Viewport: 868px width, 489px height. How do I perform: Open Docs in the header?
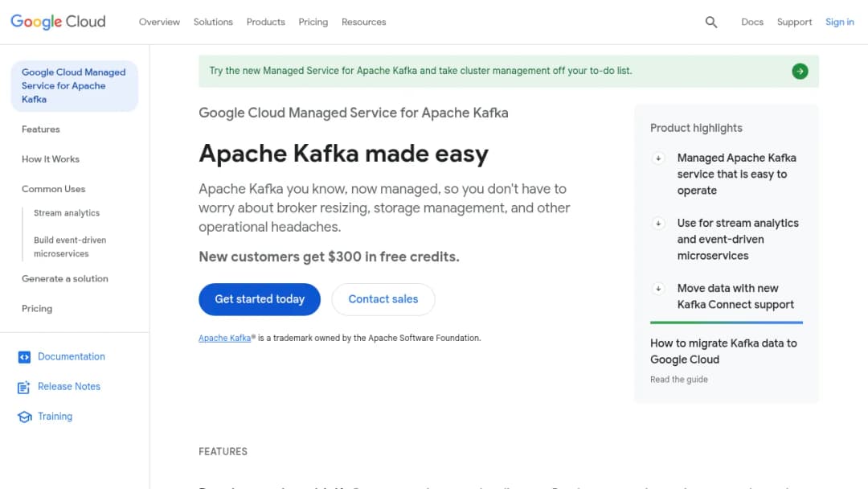tap(752, 23)
